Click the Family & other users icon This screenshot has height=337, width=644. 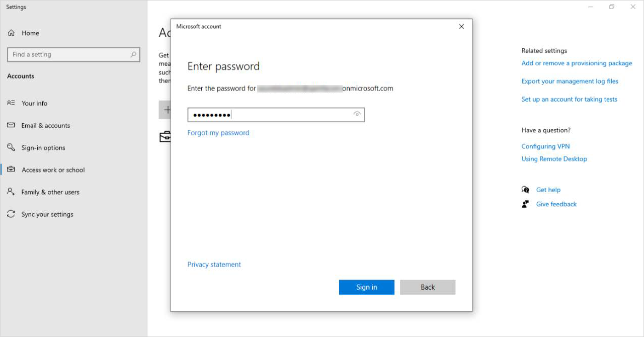[11, 192]
